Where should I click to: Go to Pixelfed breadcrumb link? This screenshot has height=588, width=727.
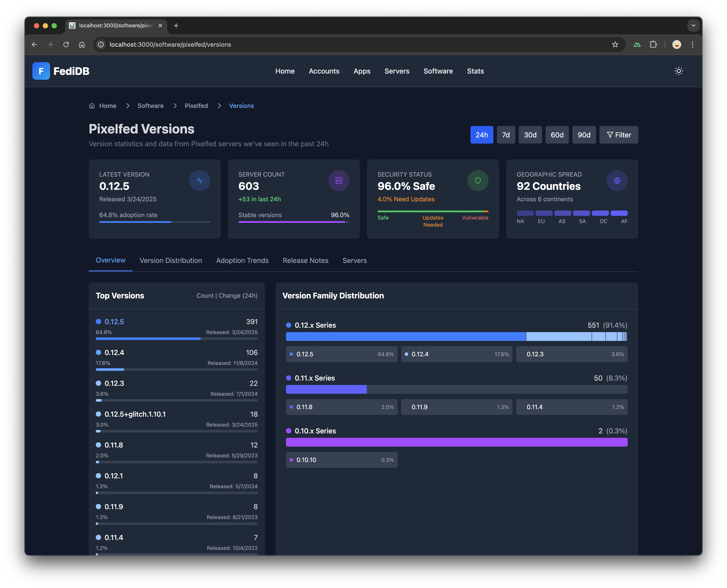(196, 106)
